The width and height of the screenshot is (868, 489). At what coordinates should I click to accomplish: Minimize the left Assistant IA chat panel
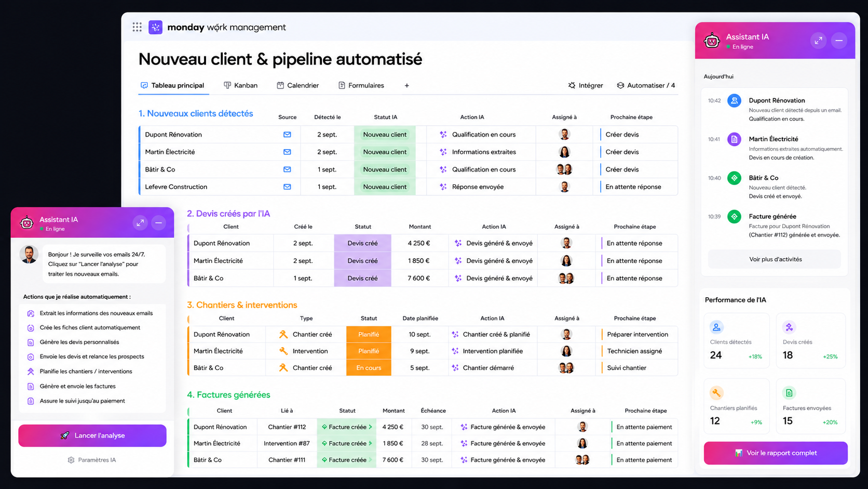tap(159, 223)
